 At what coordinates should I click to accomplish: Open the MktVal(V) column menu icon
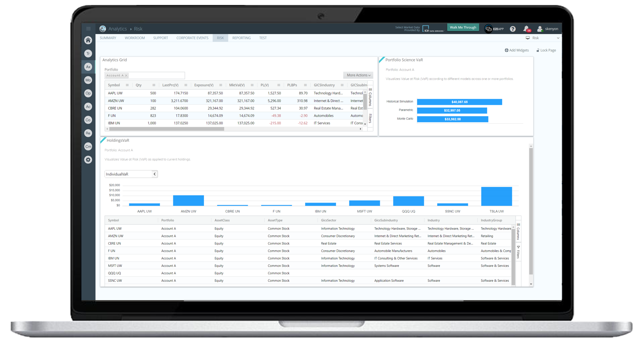tap(252, 85)
